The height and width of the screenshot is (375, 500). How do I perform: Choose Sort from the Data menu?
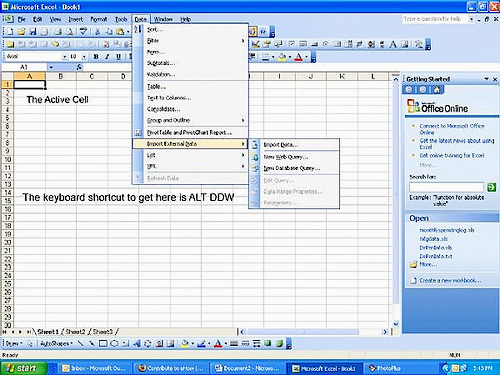(x=191, y=29)
